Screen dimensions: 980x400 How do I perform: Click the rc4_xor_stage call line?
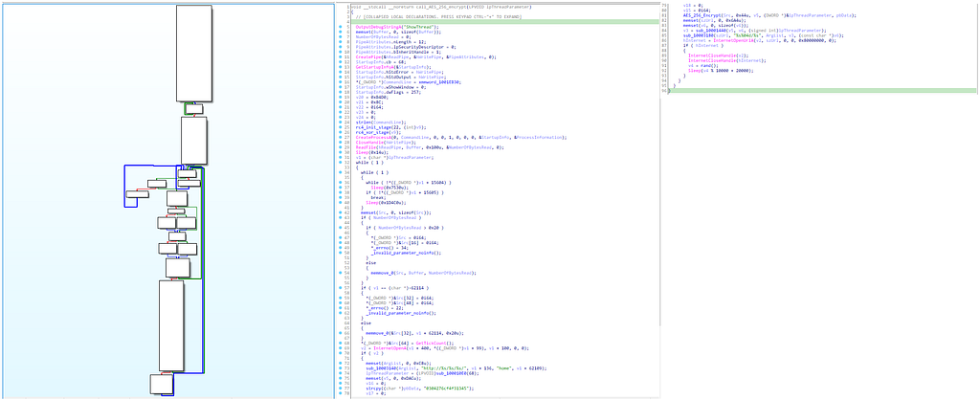tap(379, 132)
